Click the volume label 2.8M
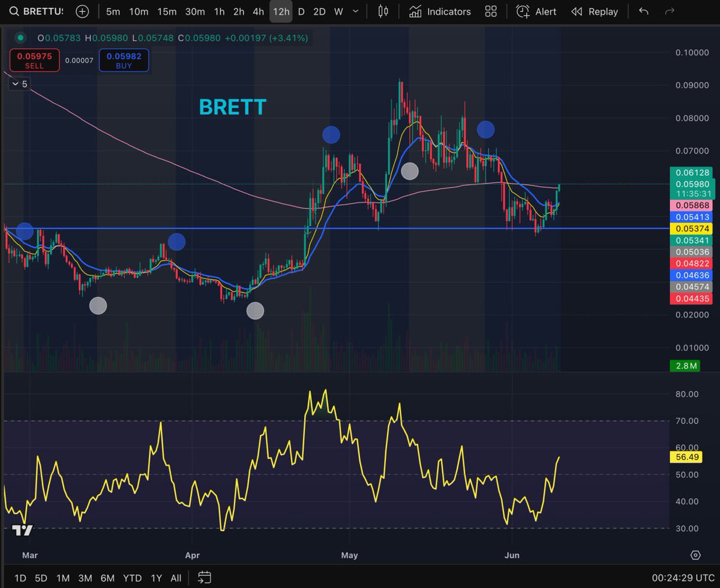The width and height of the screenshot is (720, 588). coord(685,365)
